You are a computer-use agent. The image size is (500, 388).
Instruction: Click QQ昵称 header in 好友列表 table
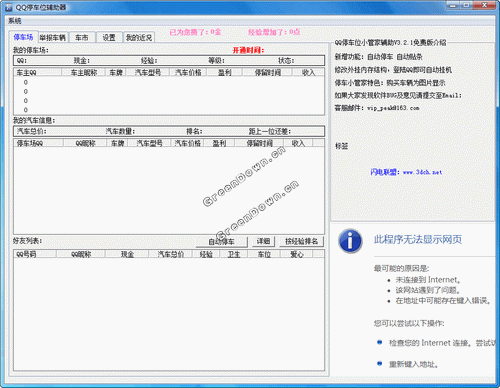pos(81,254)
